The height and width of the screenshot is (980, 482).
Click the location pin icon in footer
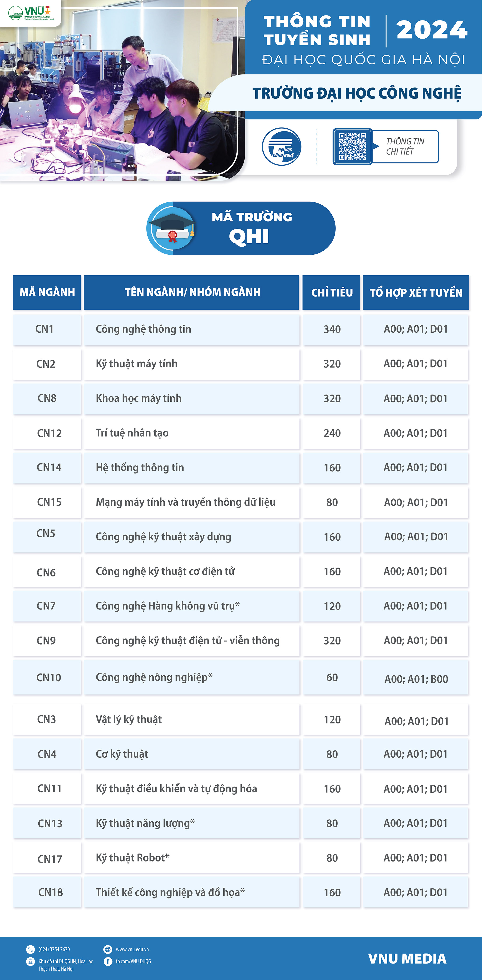click(x=30, y=961)
